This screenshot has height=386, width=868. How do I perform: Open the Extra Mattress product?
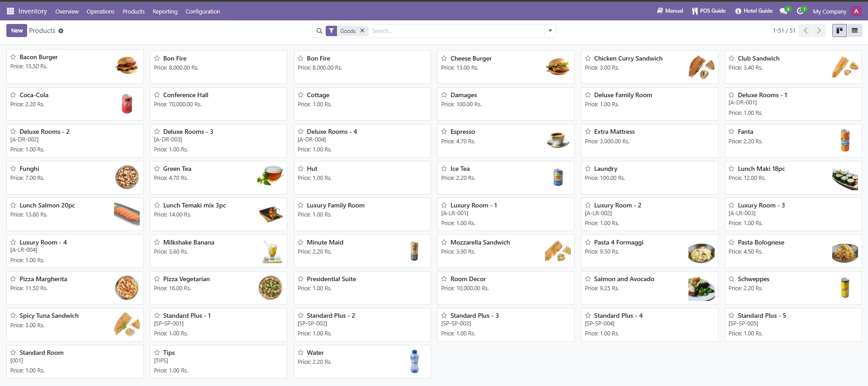pos(650,141)
